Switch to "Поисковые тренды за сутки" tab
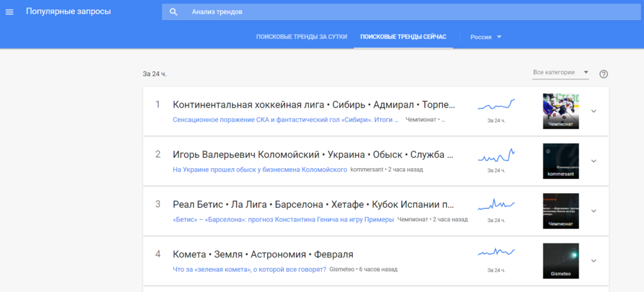 point(302,36)
